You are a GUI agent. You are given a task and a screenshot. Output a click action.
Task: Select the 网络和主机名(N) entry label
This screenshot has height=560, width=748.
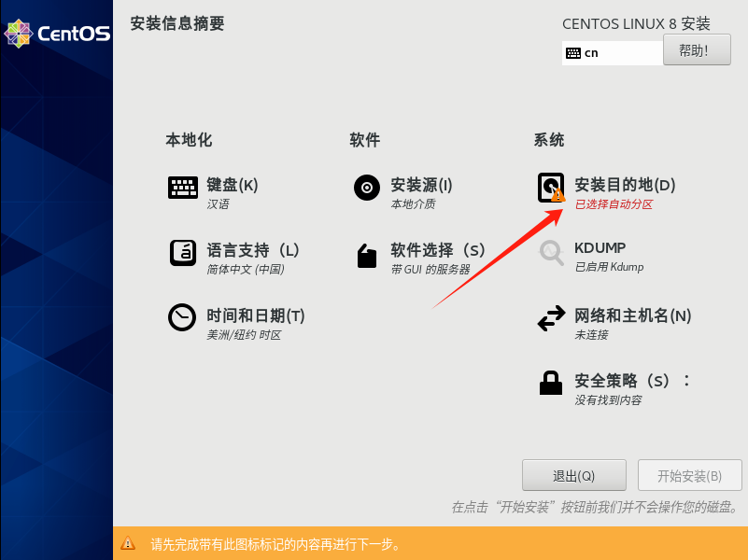pos(632,315)
